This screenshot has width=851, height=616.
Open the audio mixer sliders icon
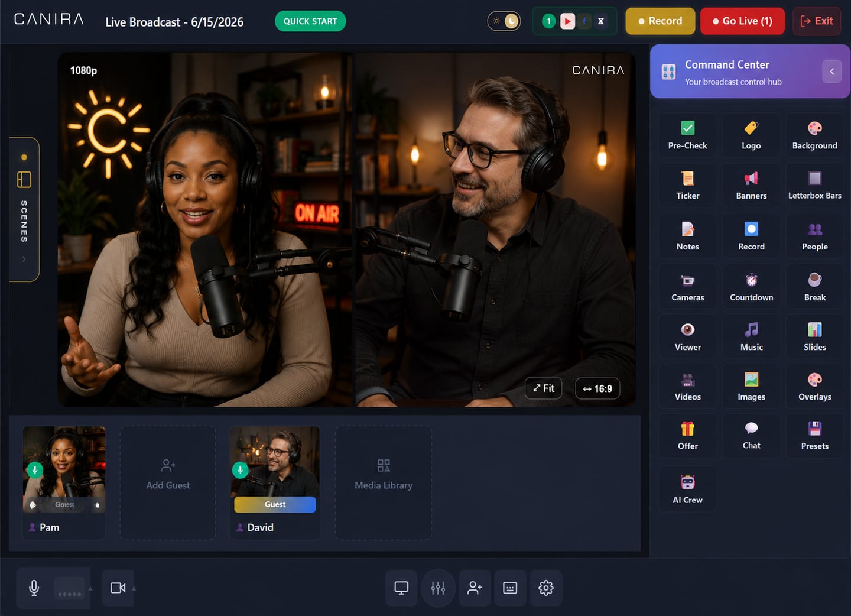pyautogui.click(x=438, y=588)
